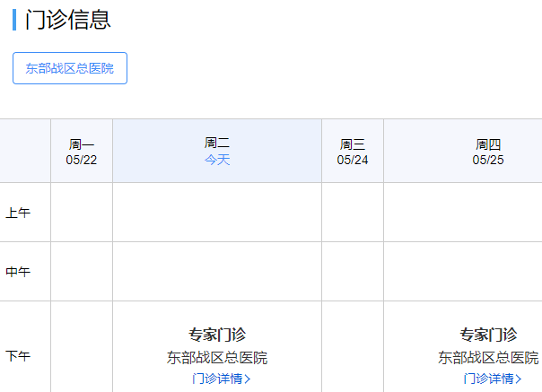Click the 下午 row label
This screenshot has height=392, width=542.
18,355
